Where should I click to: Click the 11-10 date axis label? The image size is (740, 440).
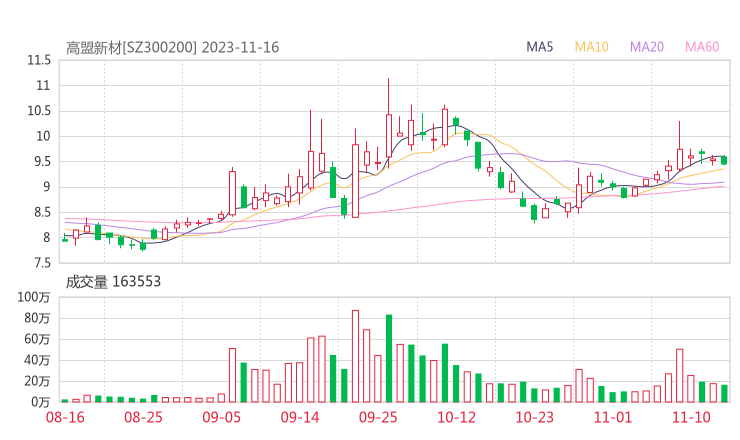(691, 417)
